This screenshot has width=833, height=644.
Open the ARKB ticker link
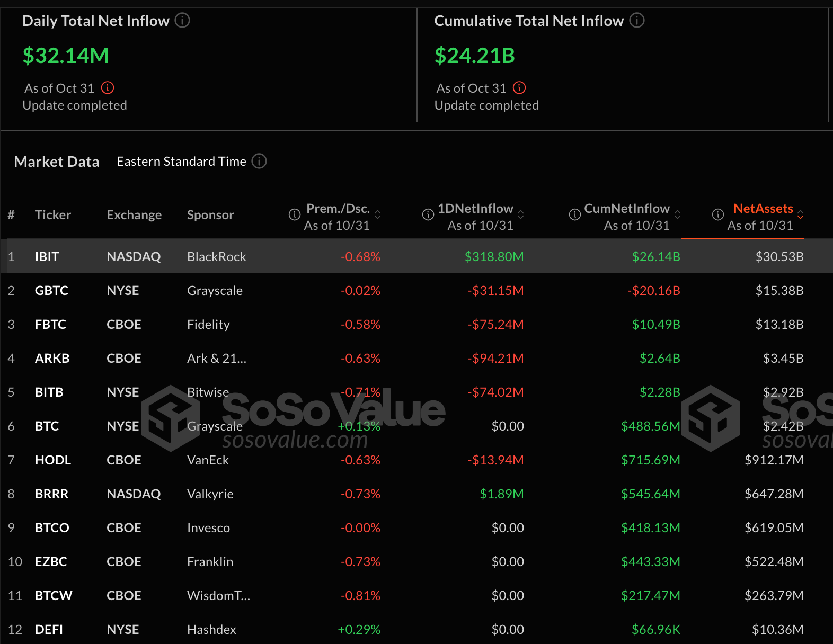coord(52,358)
